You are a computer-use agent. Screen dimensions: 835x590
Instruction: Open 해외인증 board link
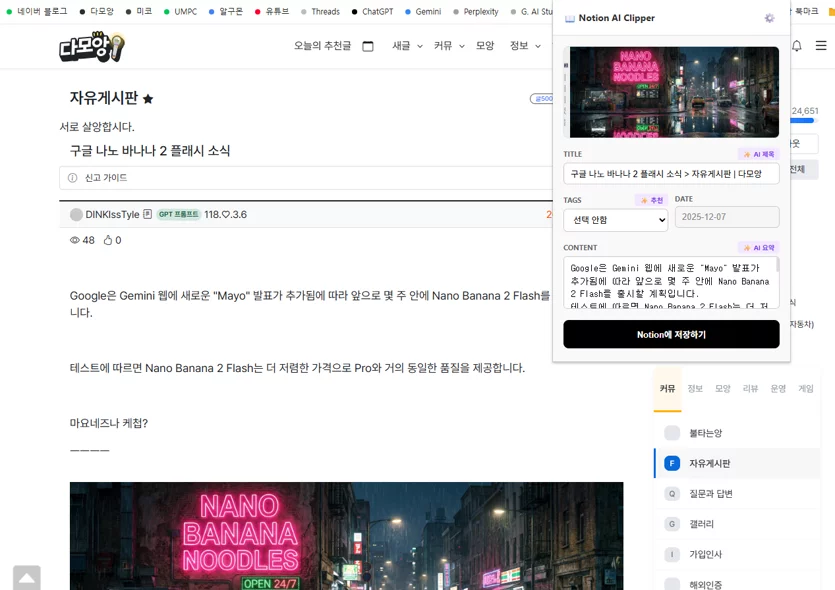click(x=706, y=585)
